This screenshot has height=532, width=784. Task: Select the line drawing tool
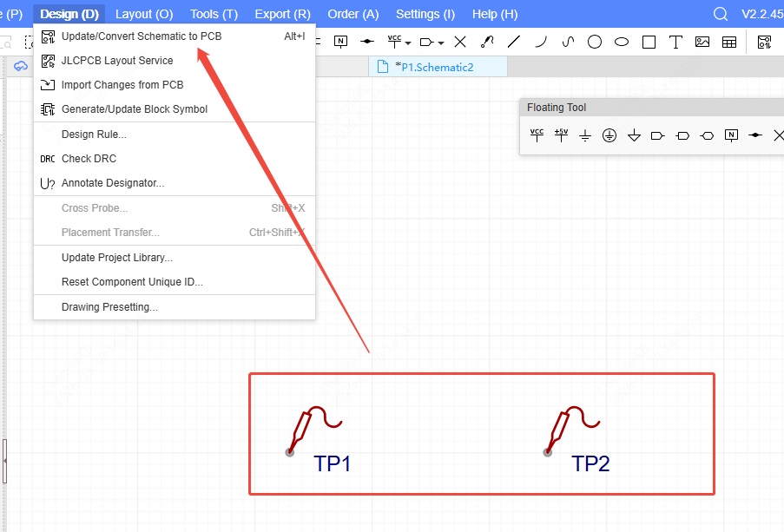[514, 42]
